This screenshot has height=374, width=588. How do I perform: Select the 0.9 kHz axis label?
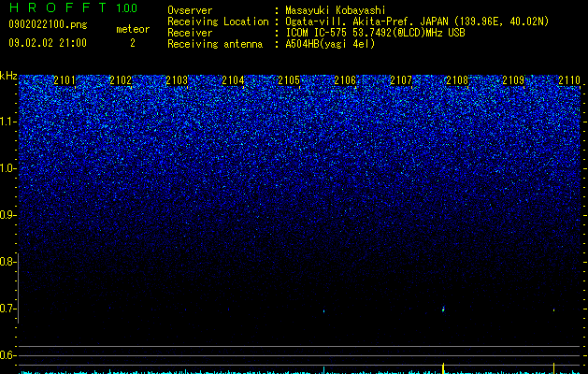[x=7, y=215]
